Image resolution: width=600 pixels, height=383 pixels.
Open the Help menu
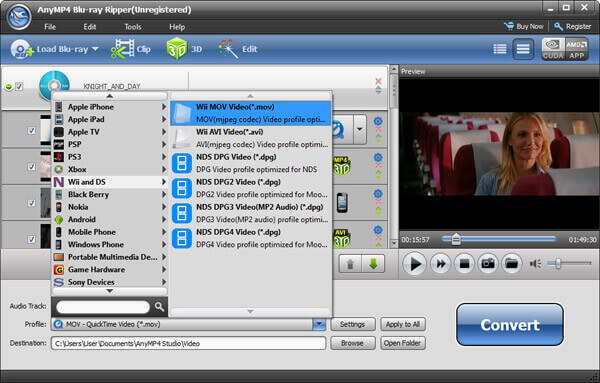pyautogui.click(x=177, y=27)
